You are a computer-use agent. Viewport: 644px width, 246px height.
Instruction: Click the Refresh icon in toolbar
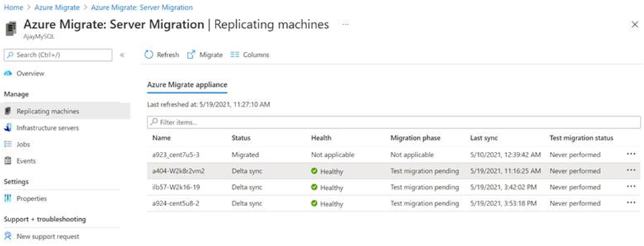[x=149, y=54]
